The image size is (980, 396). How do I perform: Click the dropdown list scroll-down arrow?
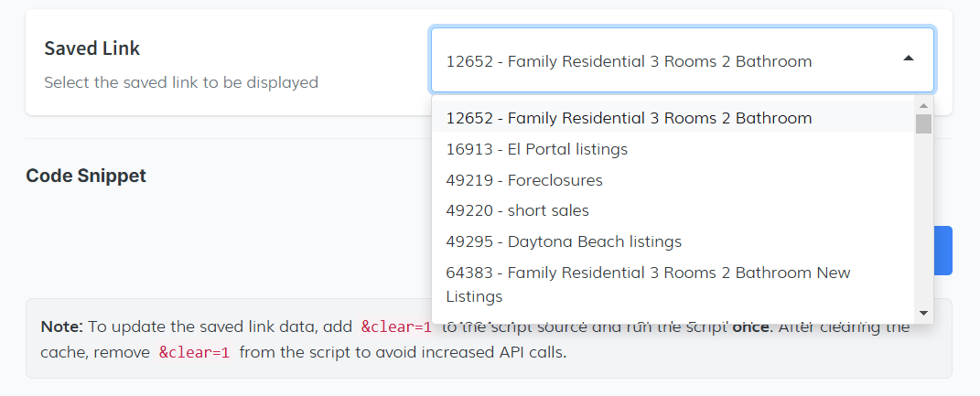point(923,313)
